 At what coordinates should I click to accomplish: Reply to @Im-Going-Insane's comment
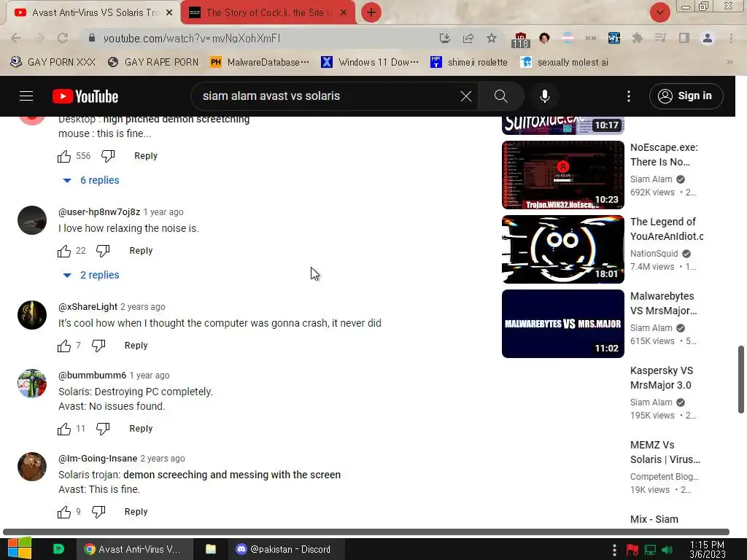coord(136,511)
